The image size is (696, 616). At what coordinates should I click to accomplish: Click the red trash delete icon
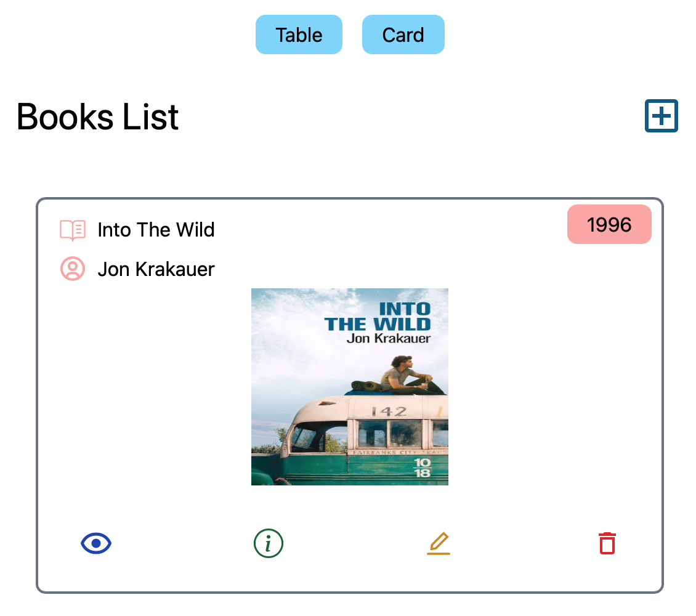click(607, 543)
